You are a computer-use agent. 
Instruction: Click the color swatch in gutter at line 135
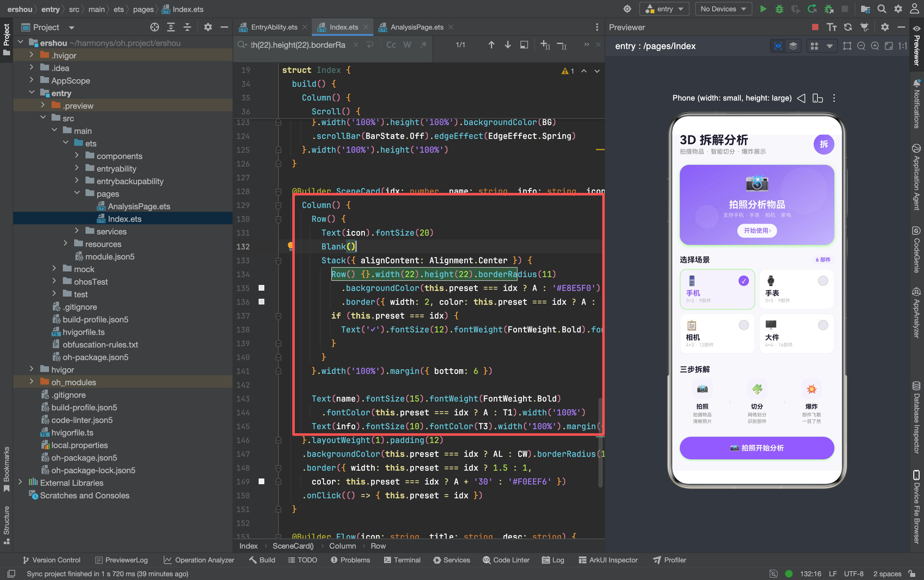tap(261, 288)
